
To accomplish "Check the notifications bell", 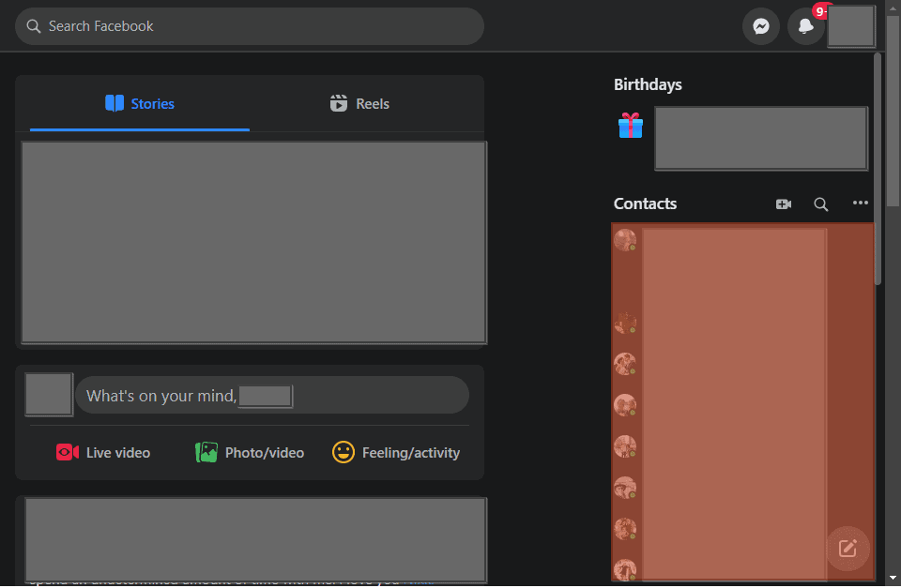I will point(805,25).
